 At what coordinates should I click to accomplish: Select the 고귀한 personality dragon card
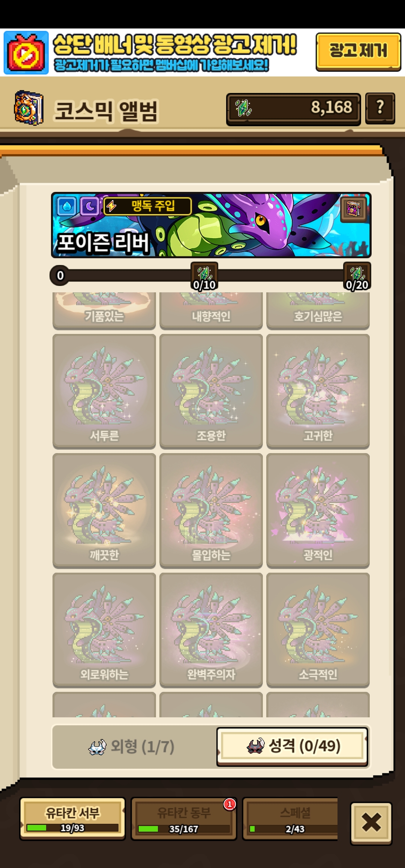coord(318,391)
